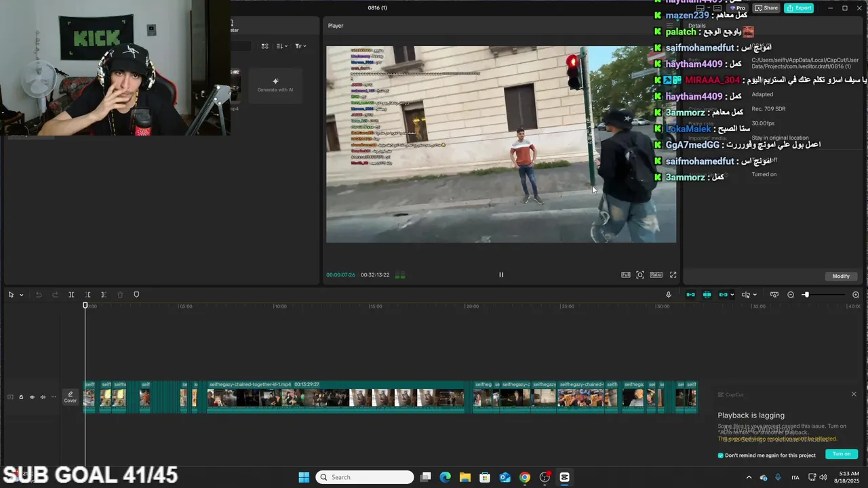Show hidden system tray icons chevron
Screen dimensions: 868x488
749,477
